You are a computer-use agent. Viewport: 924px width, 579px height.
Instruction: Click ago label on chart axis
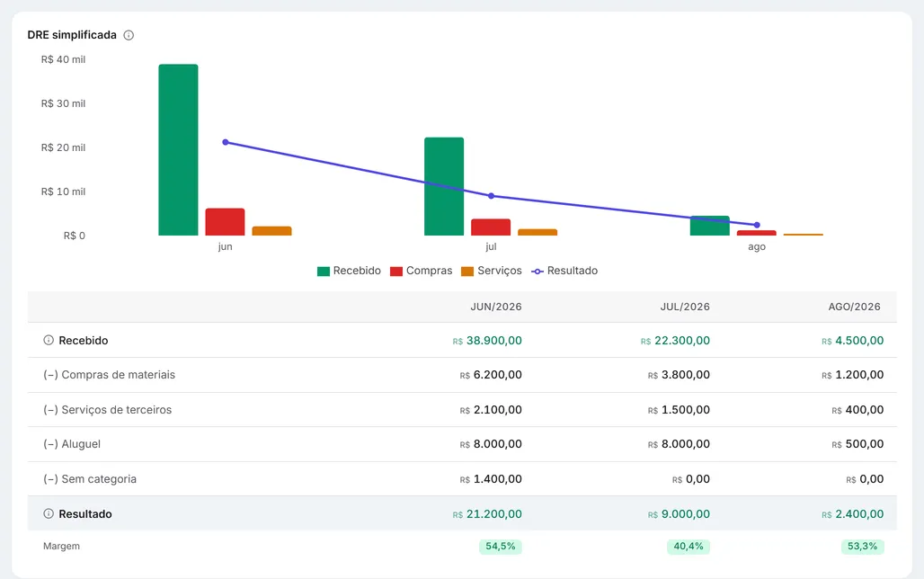coord(757,246)
